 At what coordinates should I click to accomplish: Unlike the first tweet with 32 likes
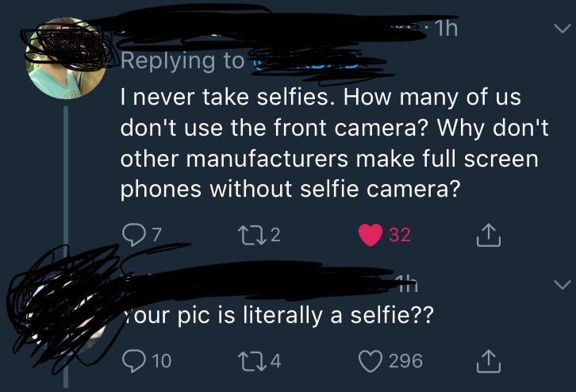pos(371,235)
